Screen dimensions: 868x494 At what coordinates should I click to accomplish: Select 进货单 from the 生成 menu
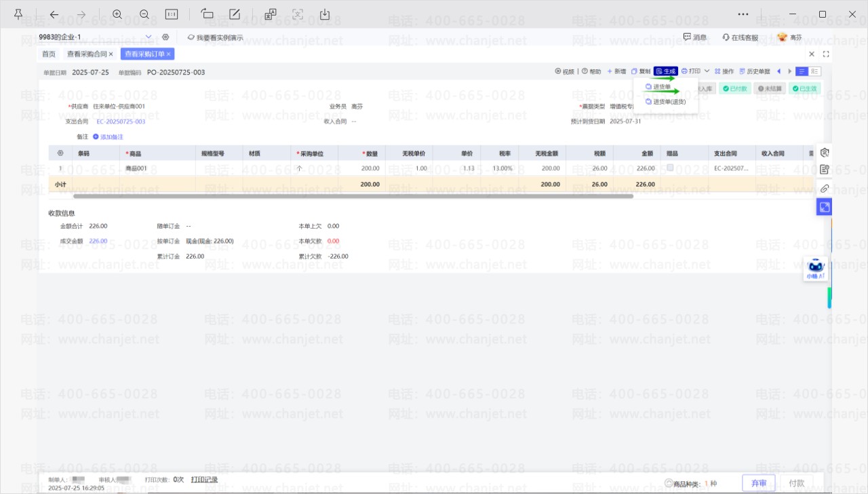pyautogui.click(x=662, y=87)
